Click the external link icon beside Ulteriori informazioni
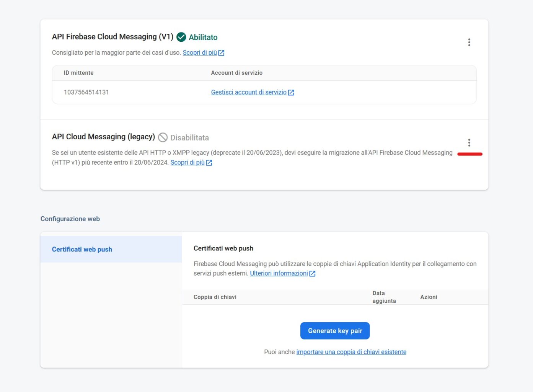The height and width of the screenshot is (392, 533). [312, 273]
